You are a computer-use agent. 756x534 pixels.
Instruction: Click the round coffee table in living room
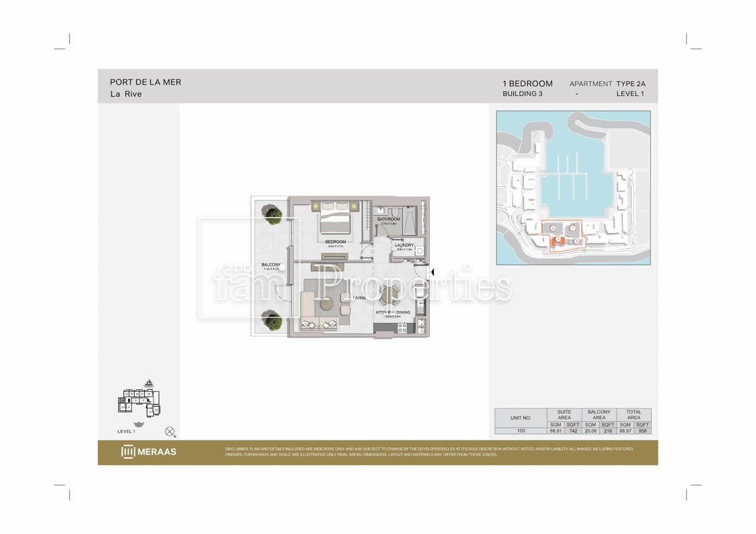click(x=327, y=304)
